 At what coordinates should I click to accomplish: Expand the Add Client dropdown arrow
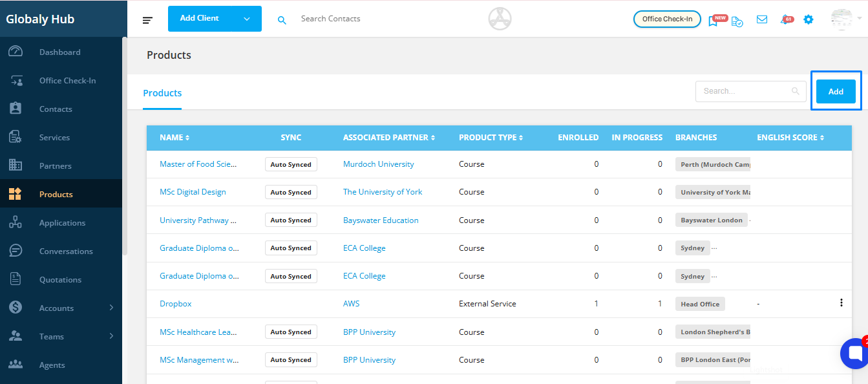click(x=247, y=19)
